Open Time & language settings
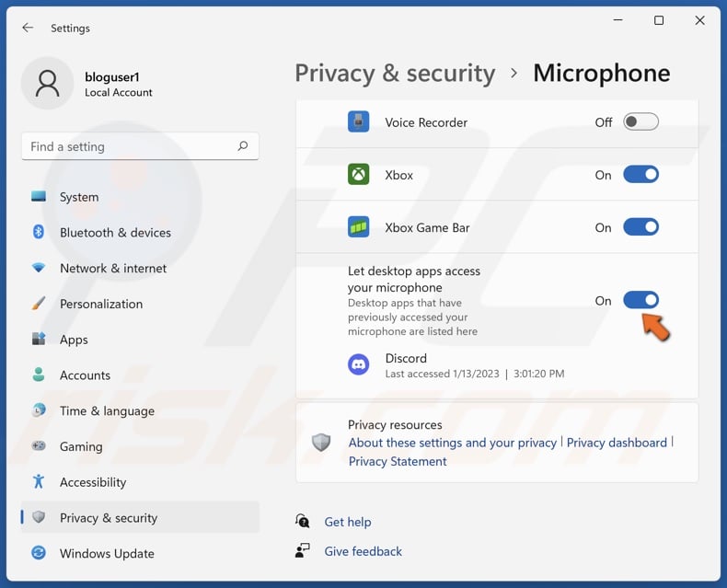 point(140,410)
